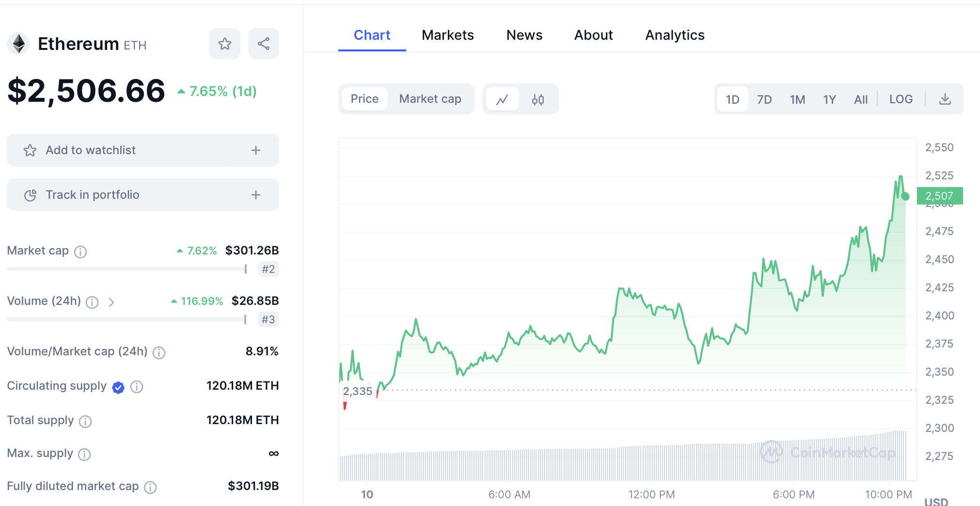Click Max. supply info icon

tap(84, 454)
